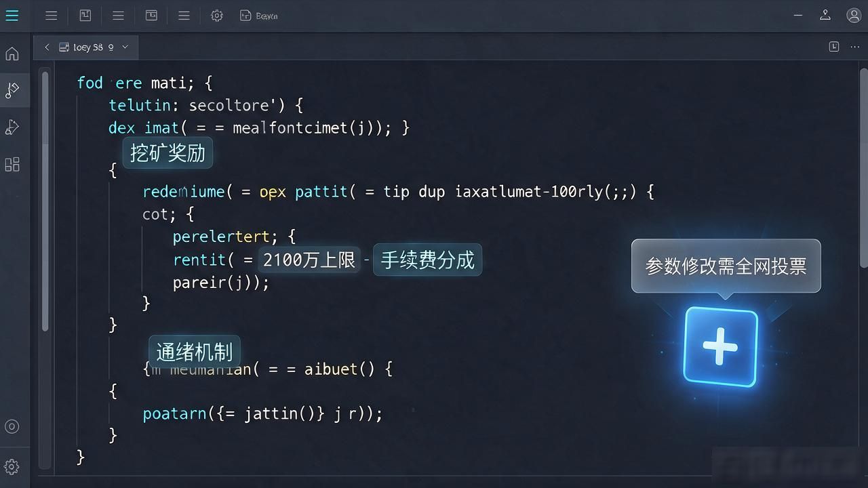Click the code line 'cot; {'
Viewport: 868px width, 488px height.
168,214
